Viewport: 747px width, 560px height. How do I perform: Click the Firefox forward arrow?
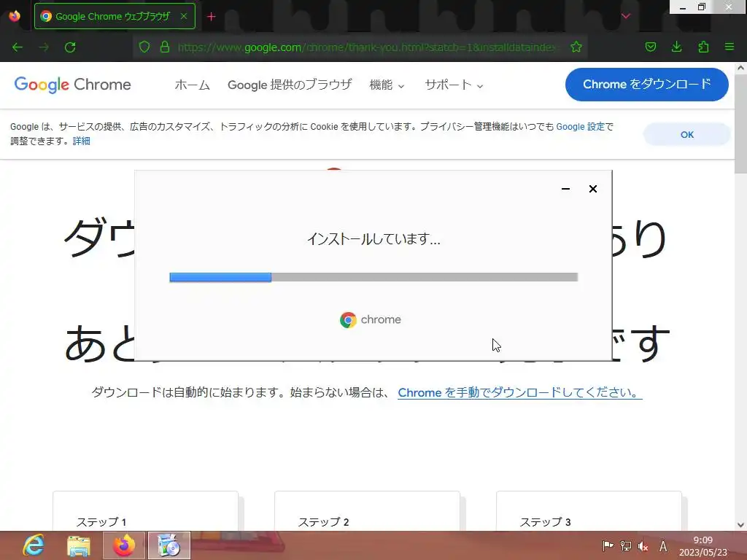click(x=44, y=47)
